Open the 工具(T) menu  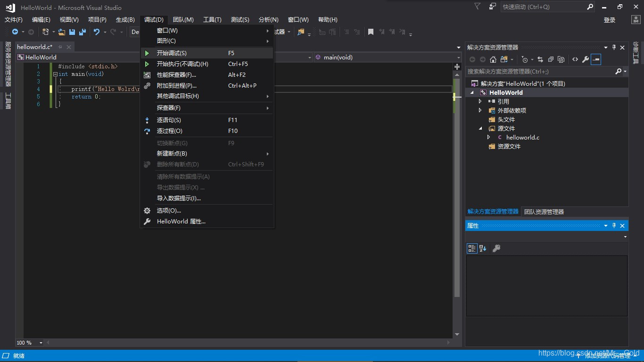point(212,19)
